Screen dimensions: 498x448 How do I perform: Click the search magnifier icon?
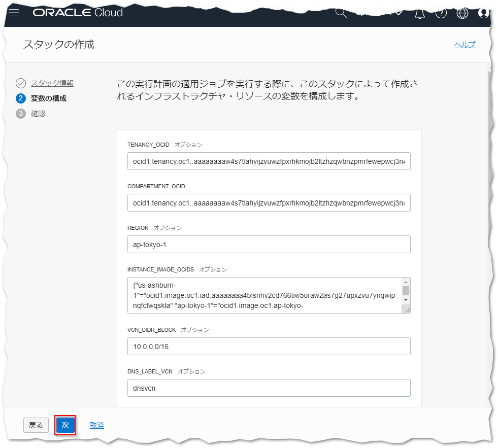point(341,12)
